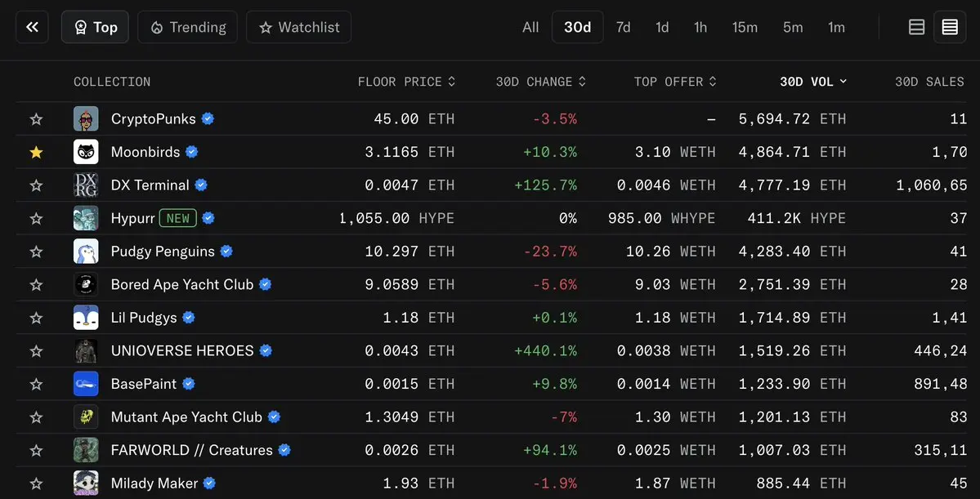This screenshot has width=980, height=499.
Task: Open the CryptoPunks collection link
Action: 153,118
